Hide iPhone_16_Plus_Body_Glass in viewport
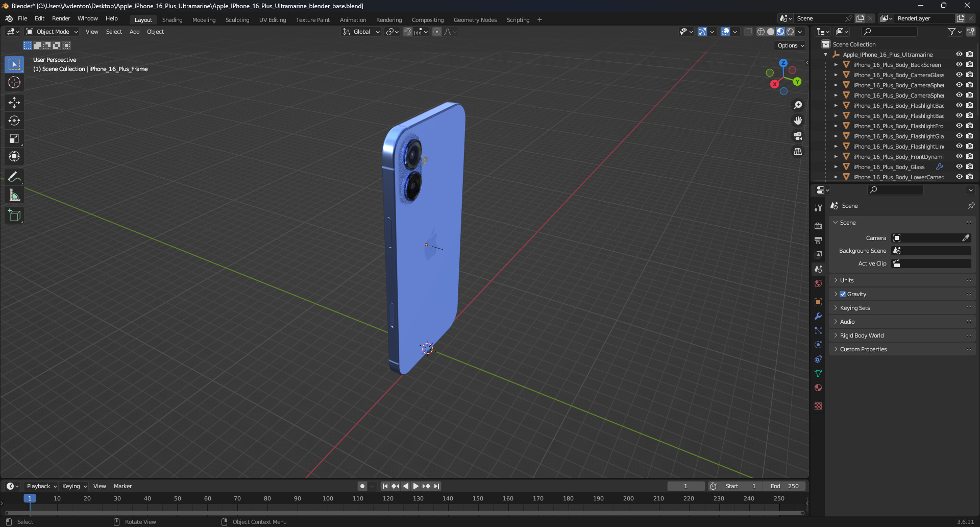The image size is (980, 527). click(x=959, y=166)
